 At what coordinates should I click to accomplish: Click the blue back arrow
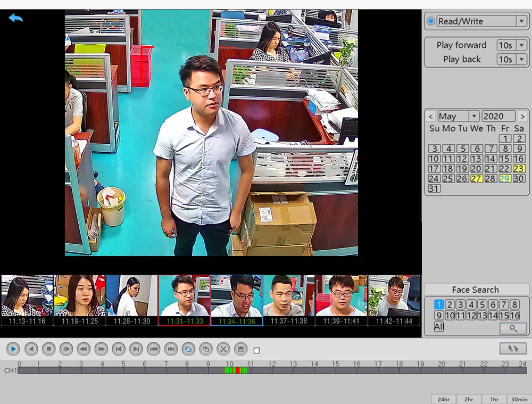pyautogui.click(x=15, y=18)
